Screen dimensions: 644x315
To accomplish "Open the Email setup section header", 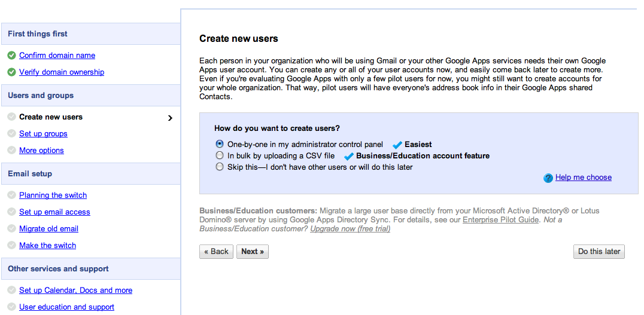I will point(30,174).
